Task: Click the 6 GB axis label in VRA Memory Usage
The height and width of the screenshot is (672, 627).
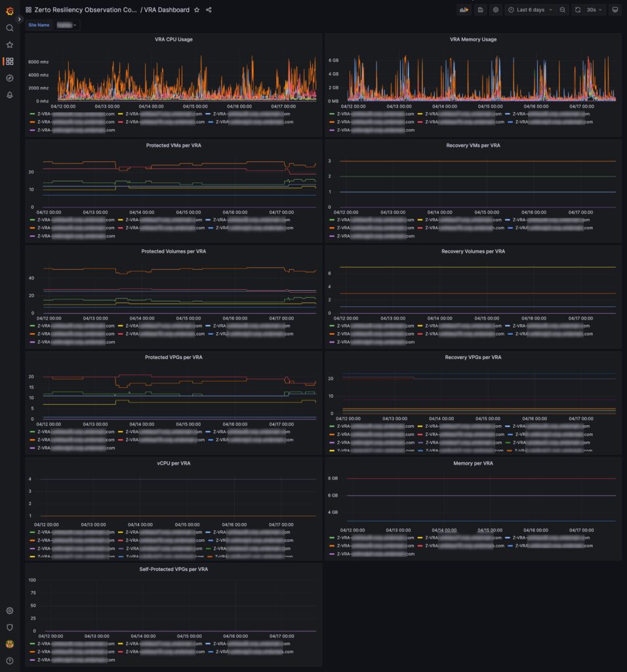Action: 333,60
